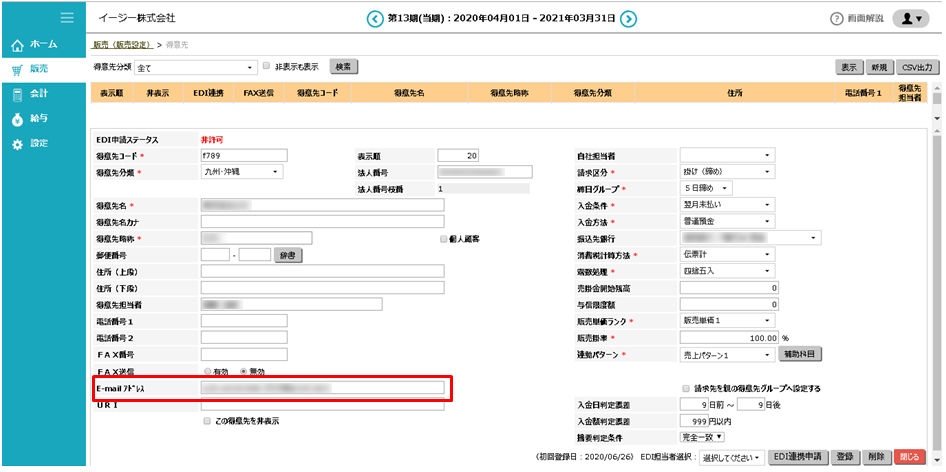The image size is (946, 472).
Task: Open the 画面解説 help icon
Action: (836, 19)
